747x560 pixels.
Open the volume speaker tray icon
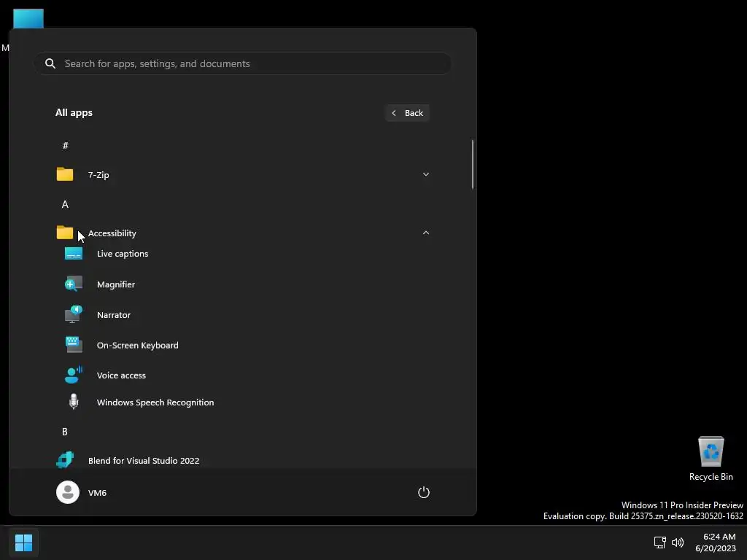pyautogui.click(x=678, y=542)
